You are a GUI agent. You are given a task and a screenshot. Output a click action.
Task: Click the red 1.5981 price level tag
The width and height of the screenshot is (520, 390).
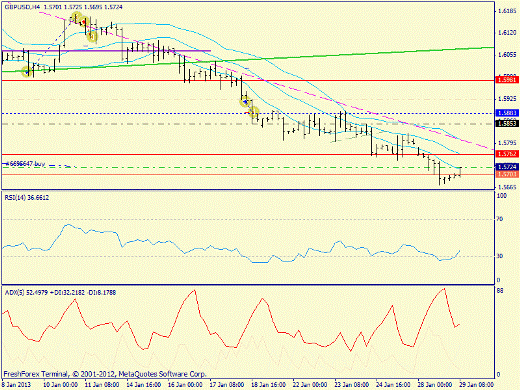[x=507, y=80]
